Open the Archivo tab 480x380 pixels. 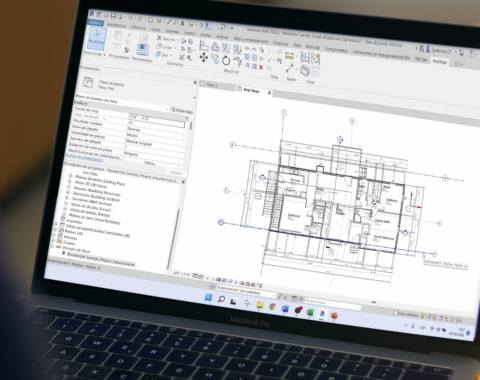pos(95,23)
